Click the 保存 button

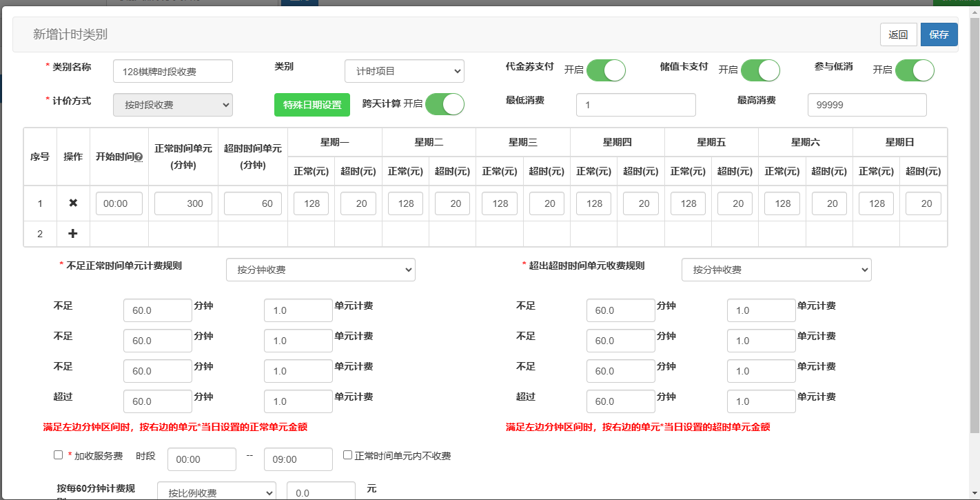click(939, 34)
